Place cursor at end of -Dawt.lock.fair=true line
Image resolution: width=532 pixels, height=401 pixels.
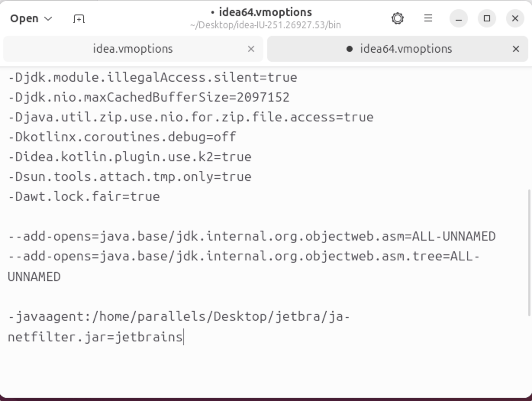(x=160, y=196)
